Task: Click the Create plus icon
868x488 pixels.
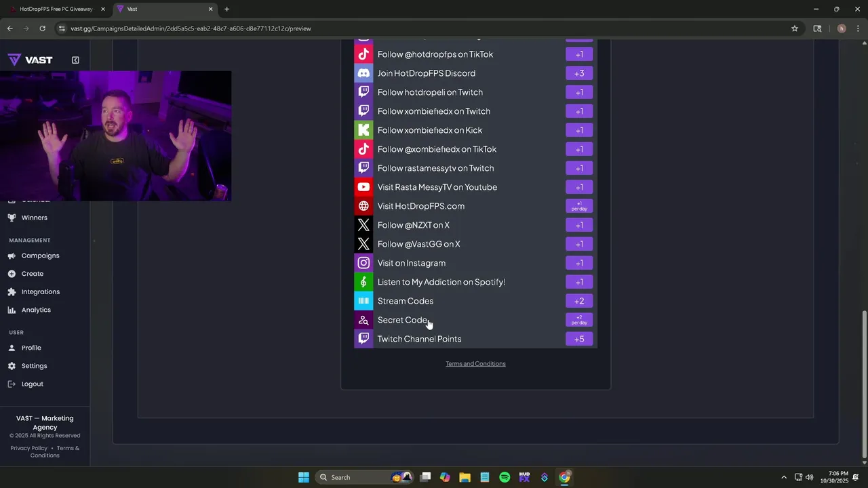Action: click(x=12, y=274)
